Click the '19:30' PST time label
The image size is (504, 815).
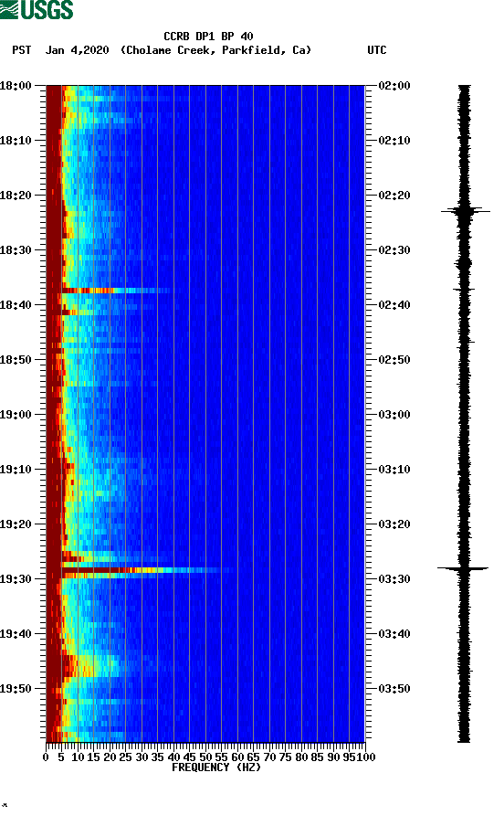16,579
